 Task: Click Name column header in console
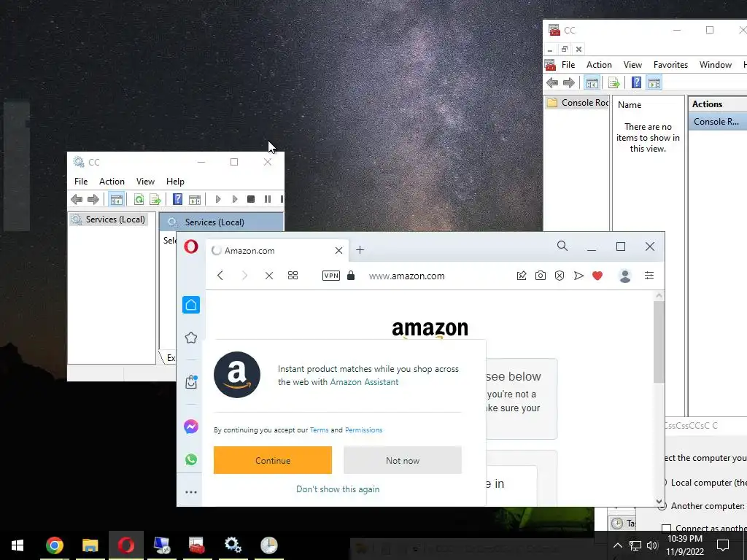(x=630, y=105)
